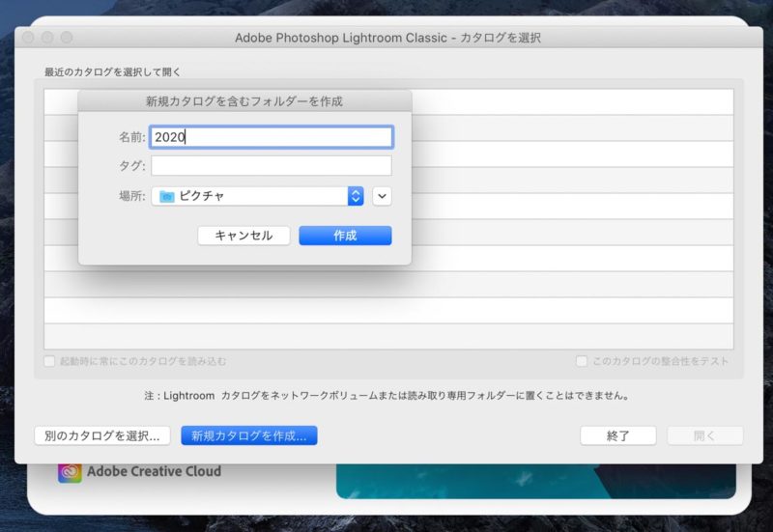Click the 最近のカタログを選択して開く label
The image size is (773, 532).
click(112, 71)
